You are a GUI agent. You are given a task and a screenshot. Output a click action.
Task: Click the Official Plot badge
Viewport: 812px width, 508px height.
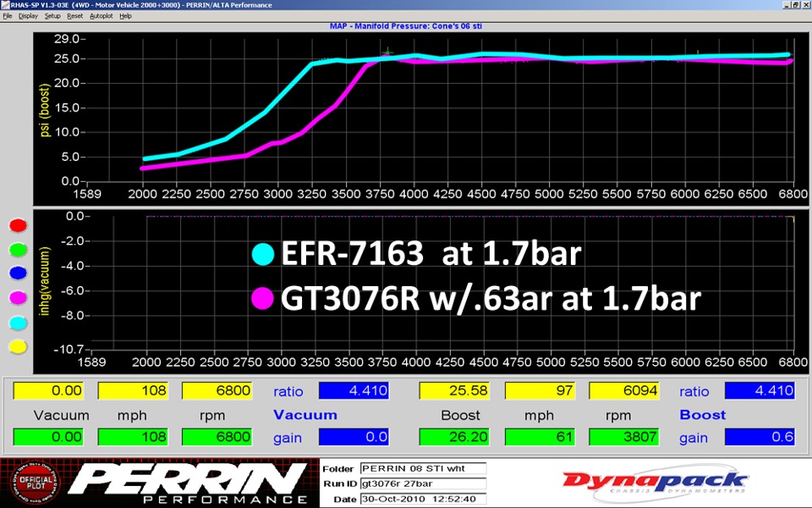point(34,483)
